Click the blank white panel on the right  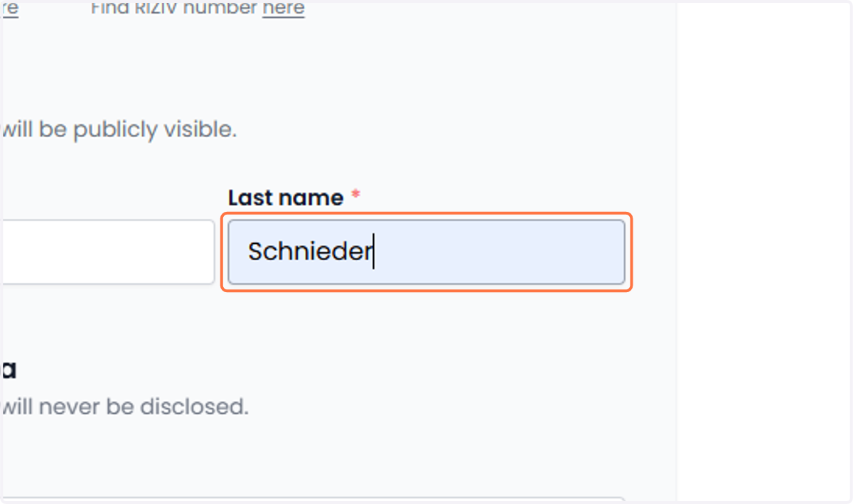click(x=763, y=252)
